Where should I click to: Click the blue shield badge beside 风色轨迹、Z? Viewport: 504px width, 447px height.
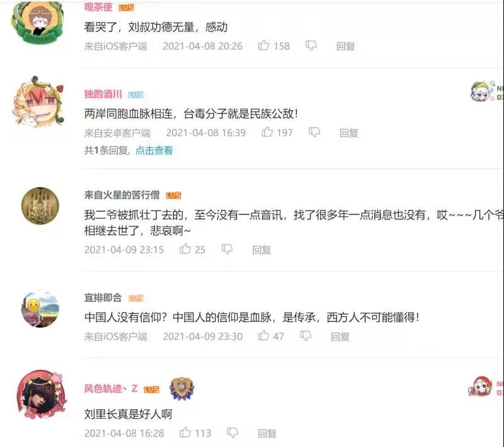(x=181, y=389)
